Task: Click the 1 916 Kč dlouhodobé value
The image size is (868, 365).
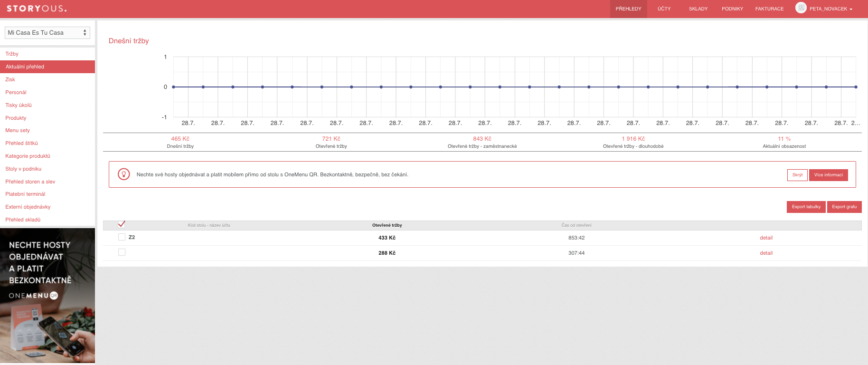Action: click(x=633, y=139)
